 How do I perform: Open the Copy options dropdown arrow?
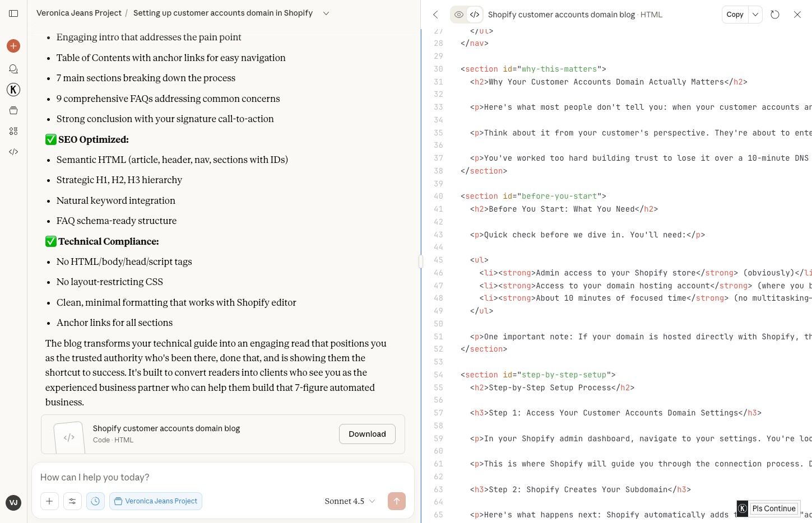pos(755,15)
